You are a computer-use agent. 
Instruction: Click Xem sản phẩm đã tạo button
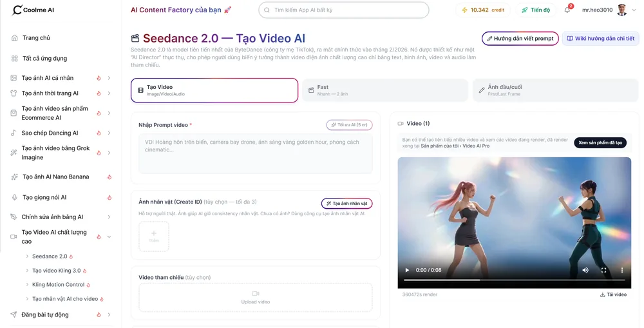coord(600,142)
